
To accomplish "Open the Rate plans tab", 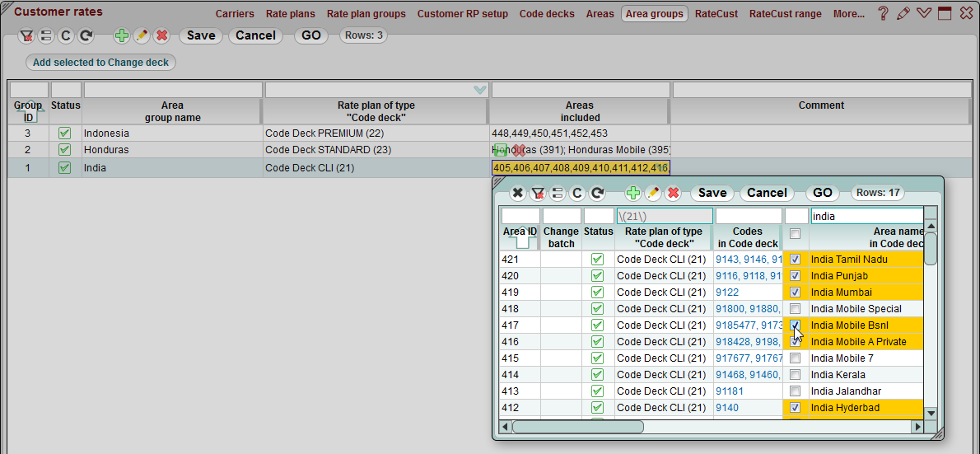I will 291,14.
